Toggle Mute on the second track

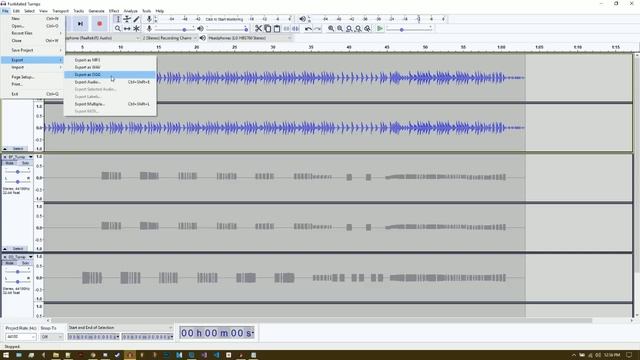coord(9,163)
